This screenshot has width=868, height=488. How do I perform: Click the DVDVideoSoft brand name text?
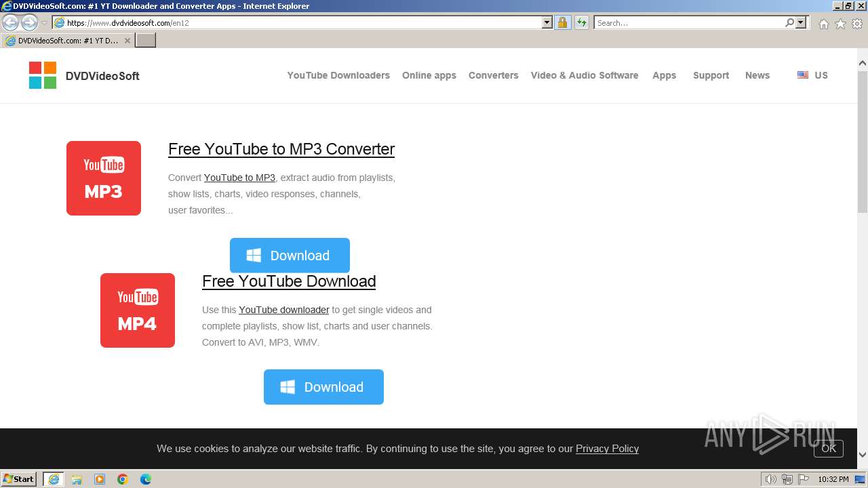pos(102,76)
